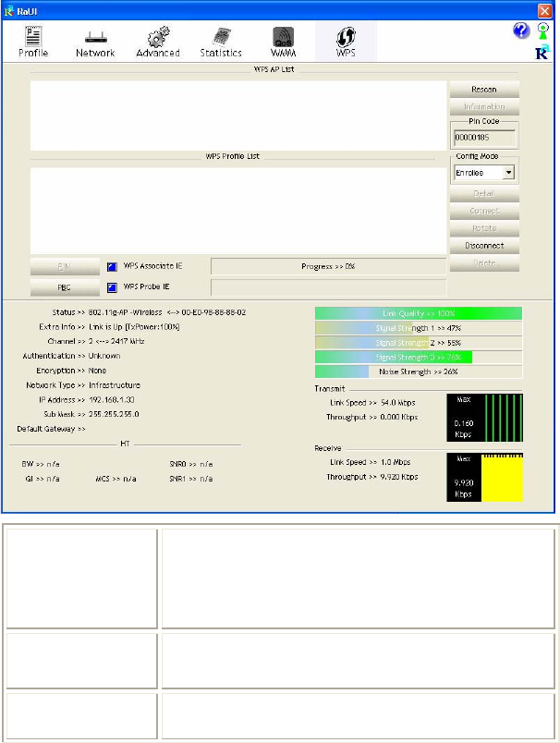560x743 pixels.
Task: Click the Rescan button
Action: (484, 89)
